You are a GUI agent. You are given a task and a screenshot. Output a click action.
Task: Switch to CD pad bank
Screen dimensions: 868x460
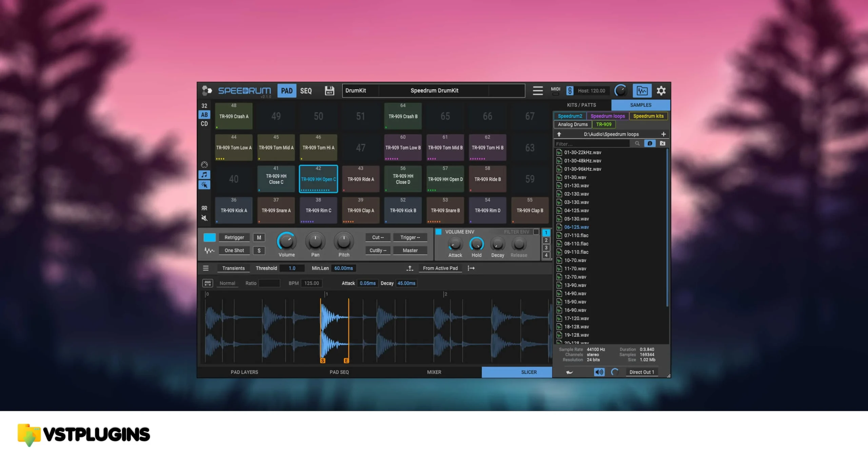[x=204, y=124]
